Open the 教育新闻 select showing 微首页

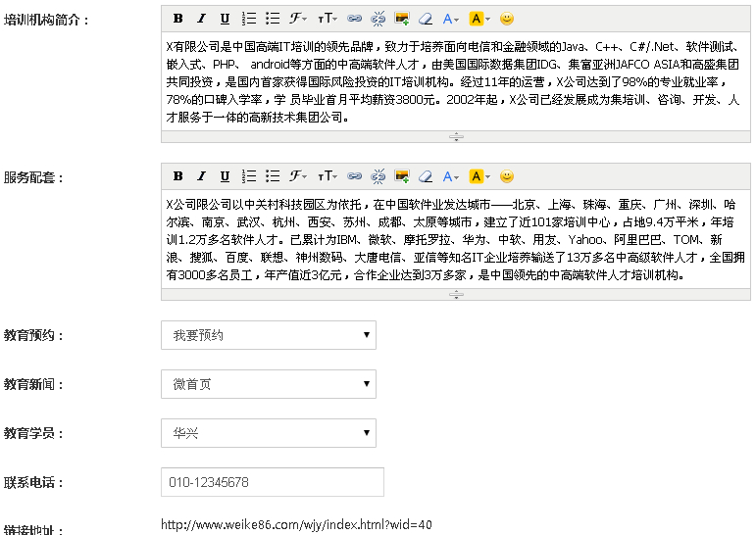coord(268,384)
